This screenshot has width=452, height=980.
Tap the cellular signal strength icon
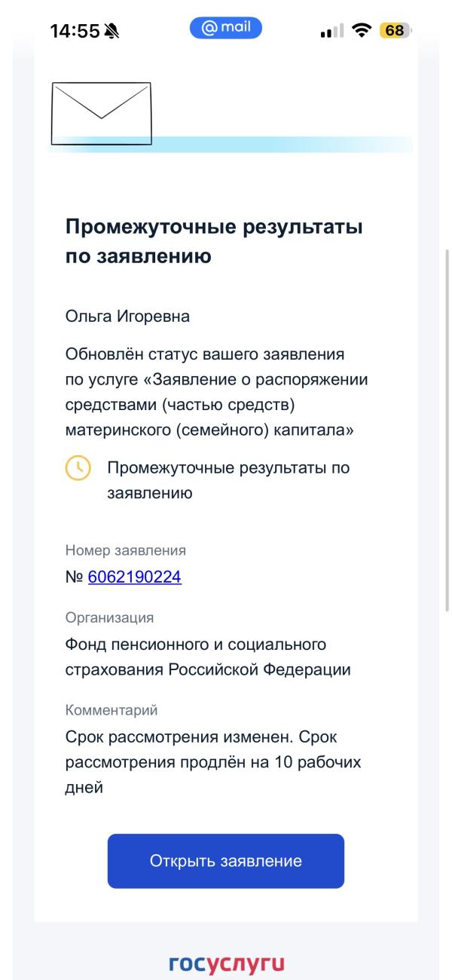[331, 31]
